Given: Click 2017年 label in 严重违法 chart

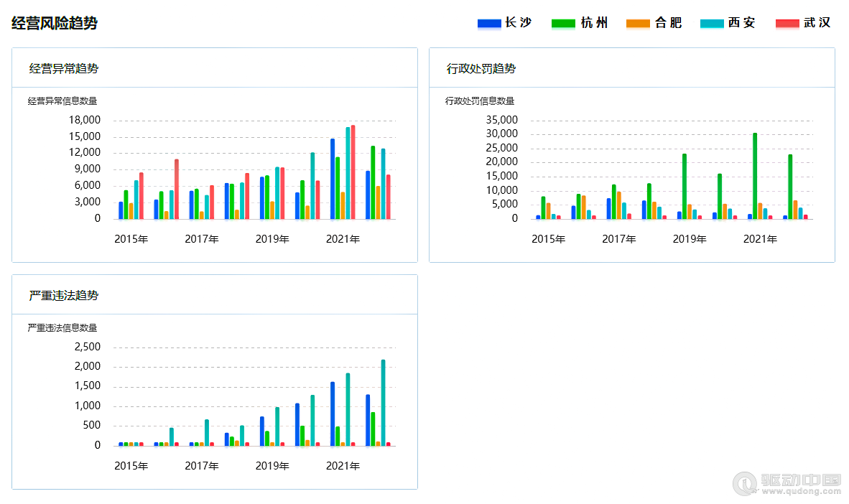Looking at the screenshot, I should pyautogui.click(x=201, y=466).
